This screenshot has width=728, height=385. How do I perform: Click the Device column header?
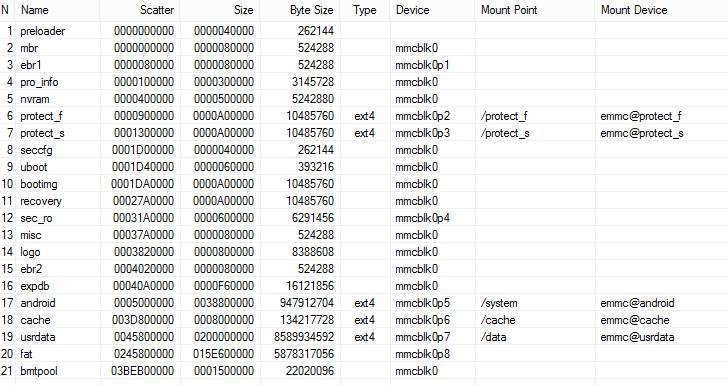(x=412, y=10)
